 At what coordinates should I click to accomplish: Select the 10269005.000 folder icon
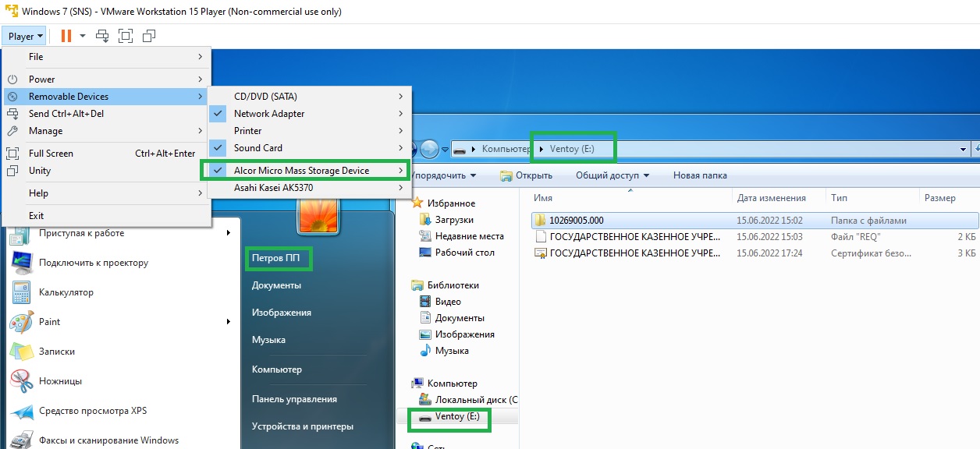point(539,221)
